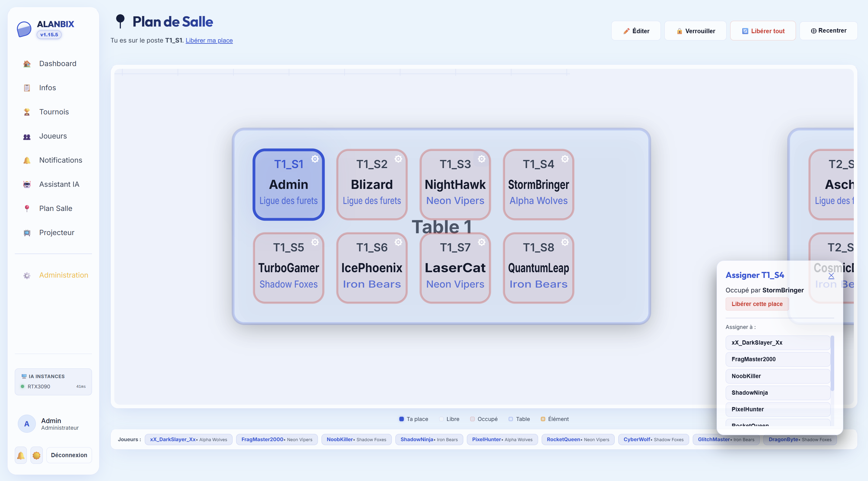Click the 'Élément' legend swatch
This screenshot has height=481, width=868.
pos(543,419)
